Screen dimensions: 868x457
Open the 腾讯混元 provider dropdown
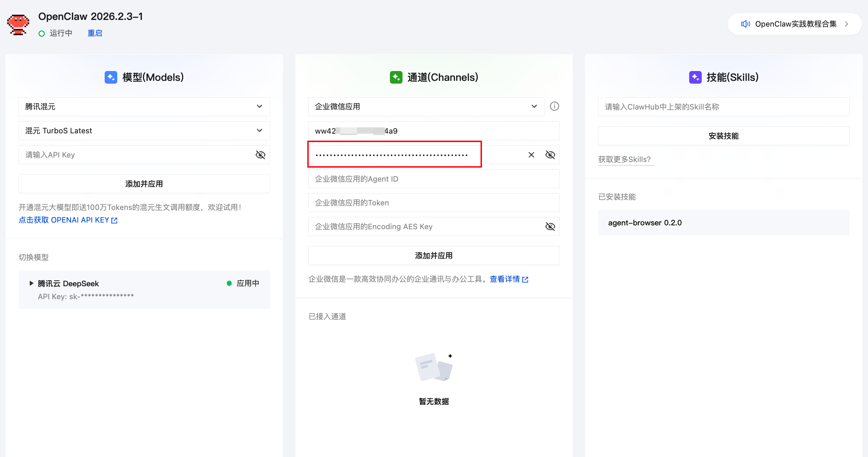pos(144,107)
